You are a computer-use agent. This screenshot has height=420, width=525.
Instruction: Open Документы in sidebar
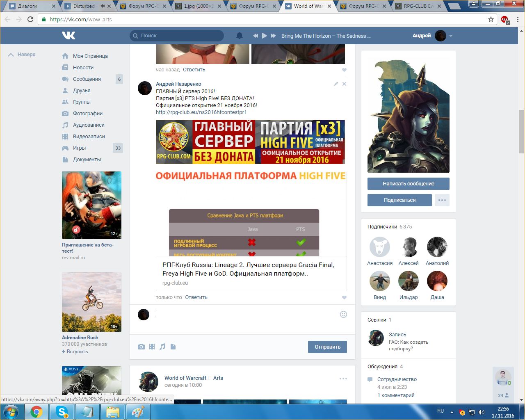click(87, 160)
